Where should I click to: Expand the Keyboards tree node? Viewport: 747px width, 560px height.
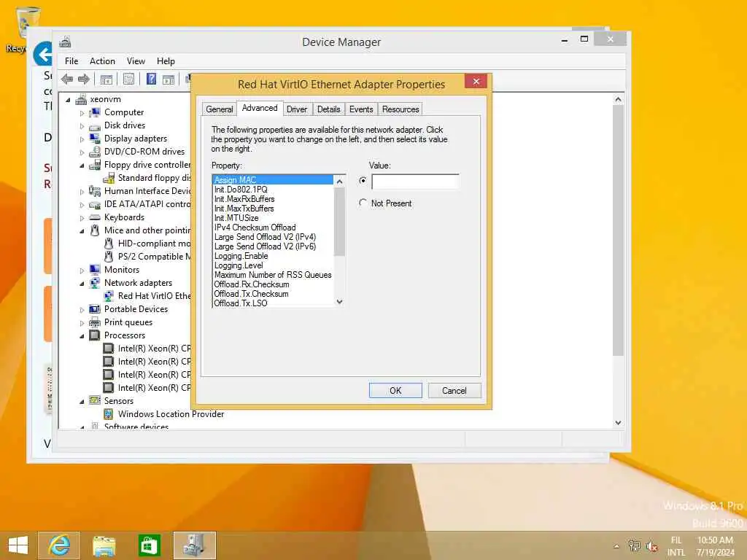coord(82,217)
